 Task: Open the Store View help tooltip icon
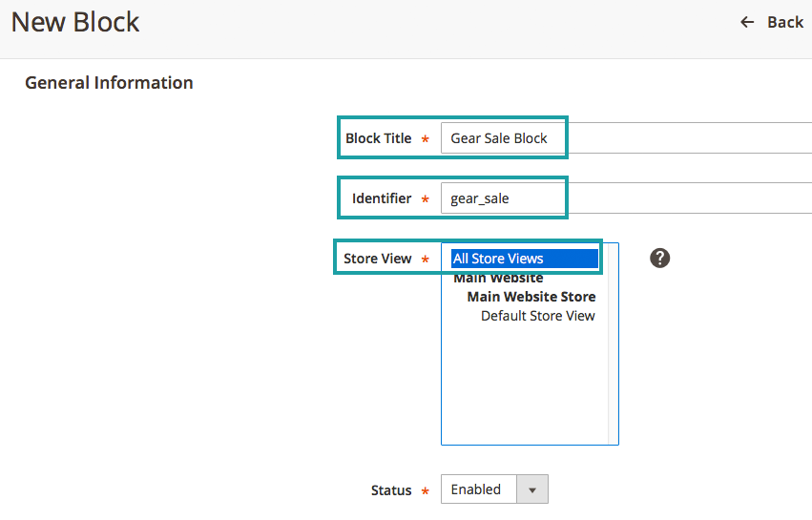point(659,258)
